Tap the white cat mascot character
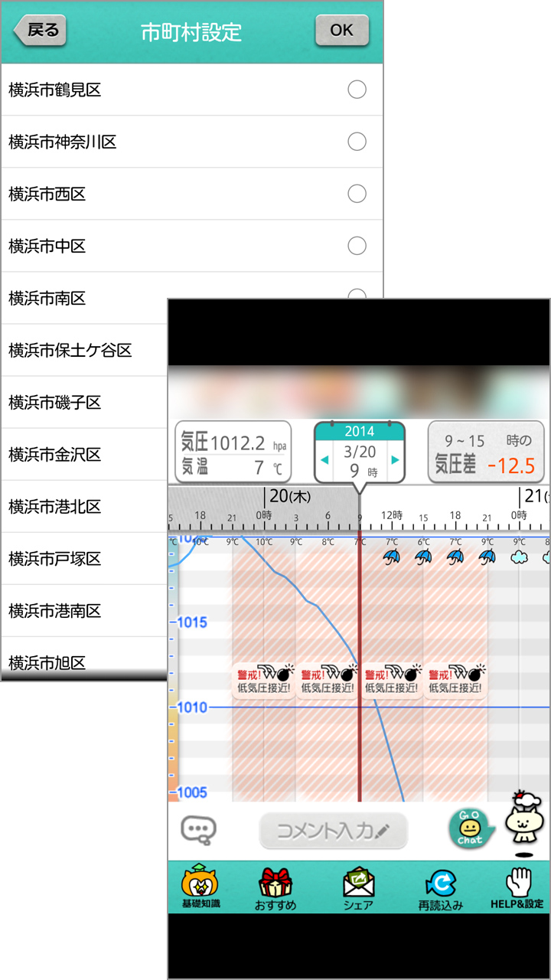This screenshot has height=980, width=551. tap(523, 822)
